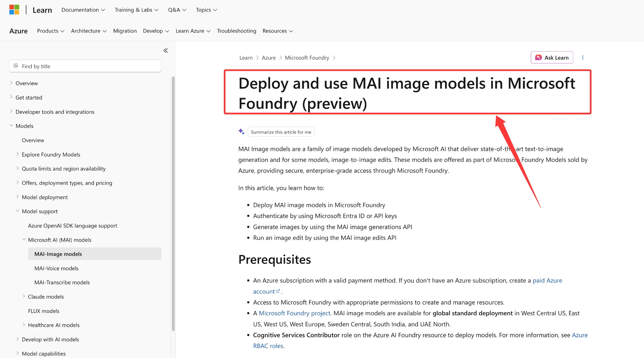Click 'Authenticate by using Microsoft Entra ID' bullet
644x358 pixels.
click(x=325, y=216)
